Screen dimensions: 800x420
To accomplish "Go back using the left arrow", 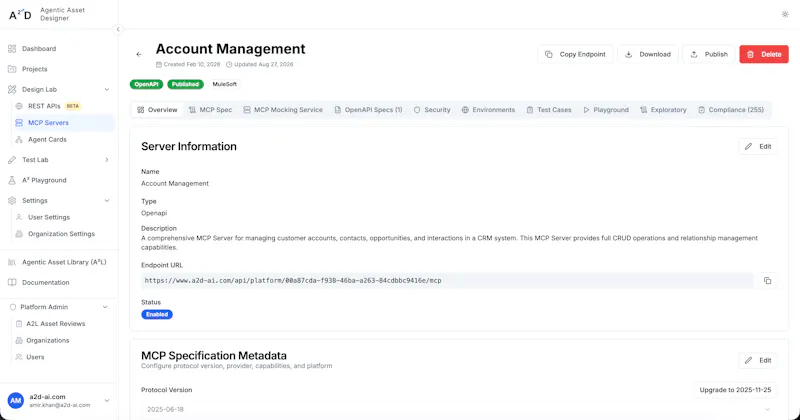I will [139, 54].
